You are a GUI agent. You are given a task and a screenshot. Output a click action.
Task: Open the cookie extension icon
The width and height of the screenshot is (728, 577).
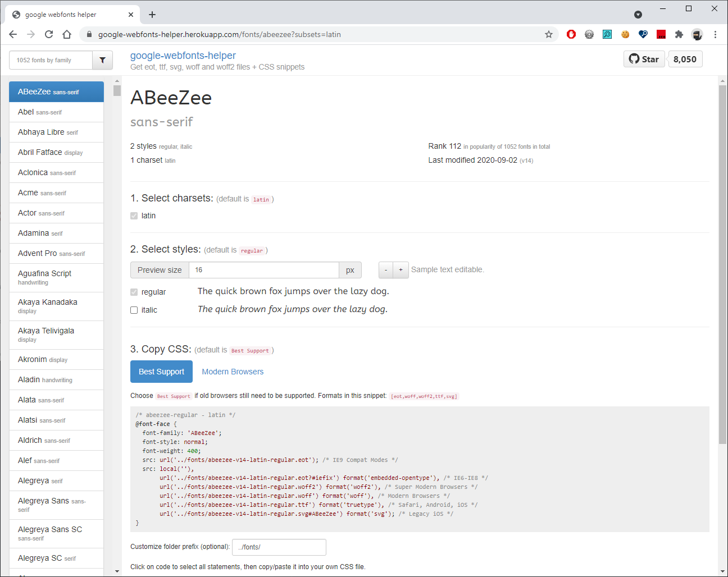(x=625, y=34)
